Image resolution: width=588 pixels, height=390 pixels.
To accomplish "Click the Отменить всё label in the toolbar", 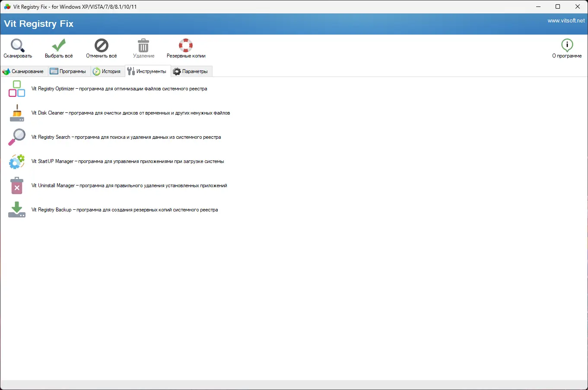I will 102,56.
